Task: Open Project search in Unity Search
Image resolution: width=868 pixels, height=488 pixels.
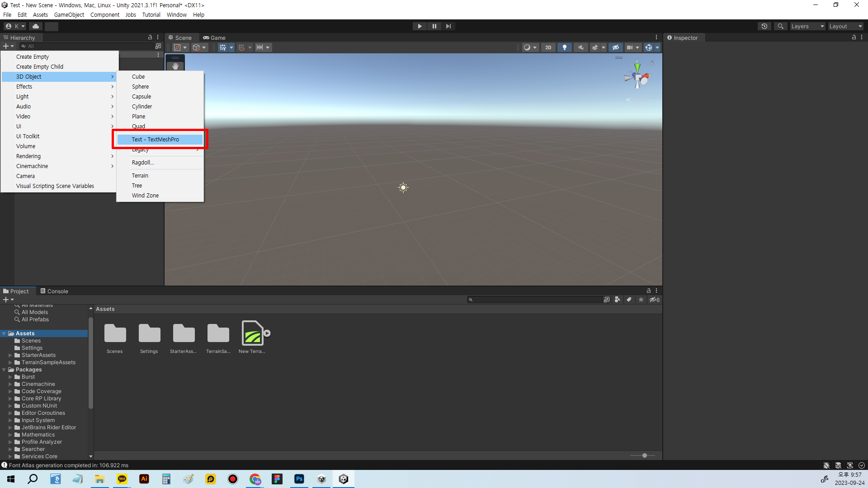Action: (x=607, y=300)
